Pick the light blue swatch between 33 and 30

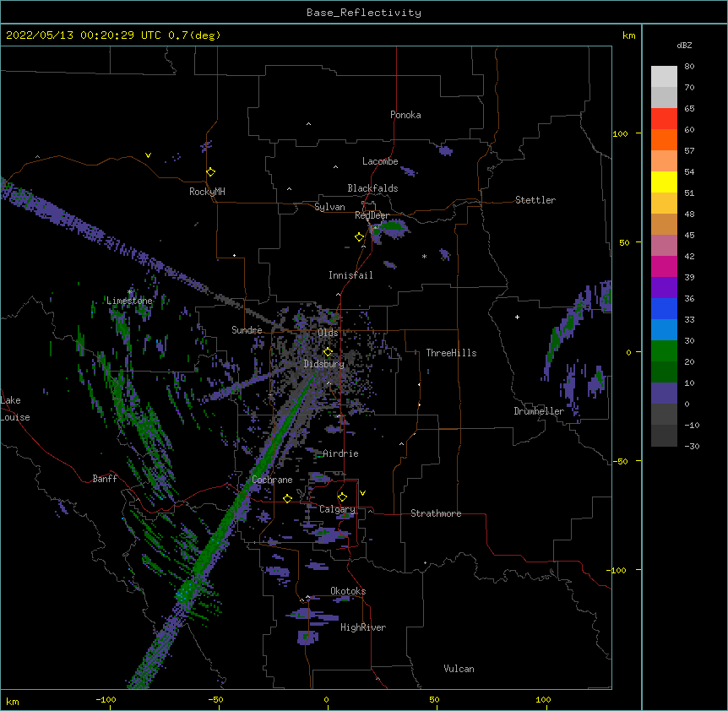click(664, 330)
